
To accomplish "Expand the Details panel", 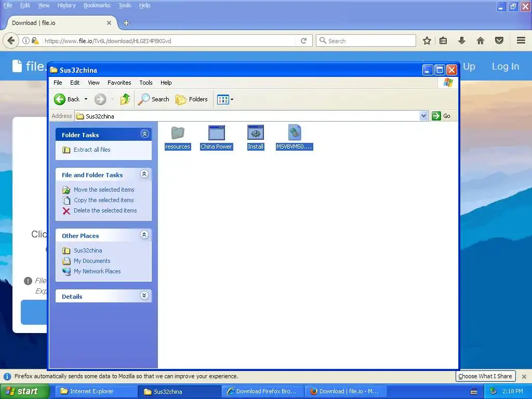I will pos(144,296).
